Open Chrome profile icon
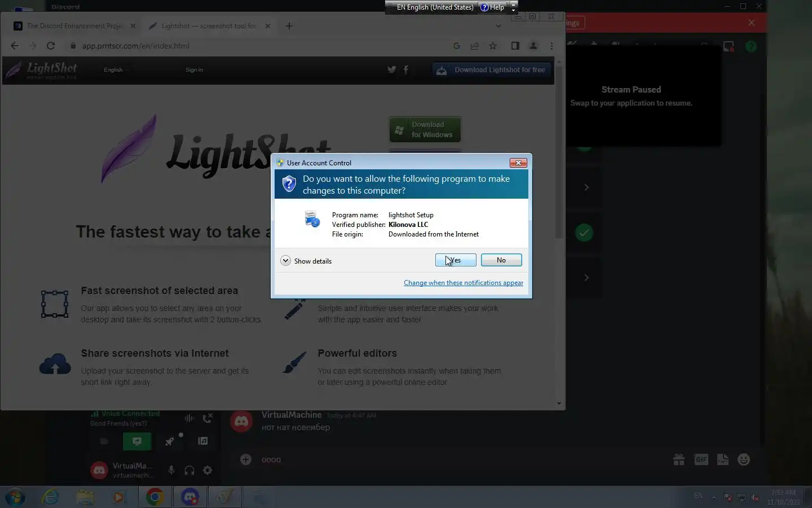This screenshot has width=812, height=508. click(x=533, y=46)
